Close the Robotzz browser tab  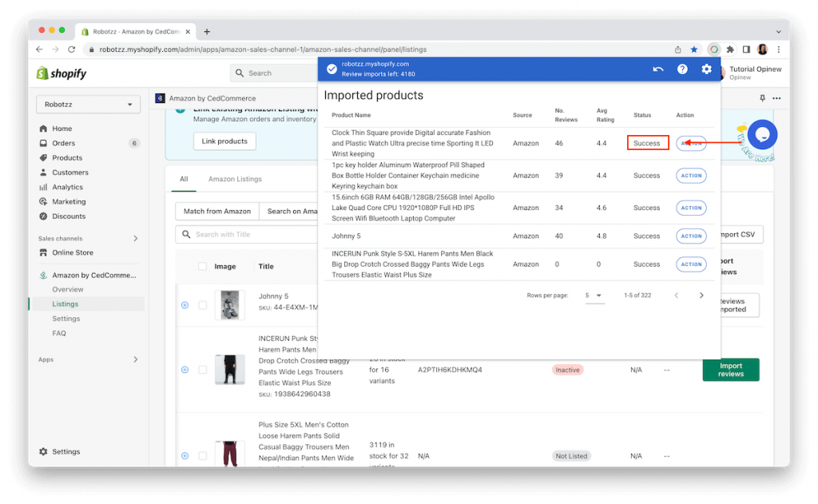[x=188, y=32]
